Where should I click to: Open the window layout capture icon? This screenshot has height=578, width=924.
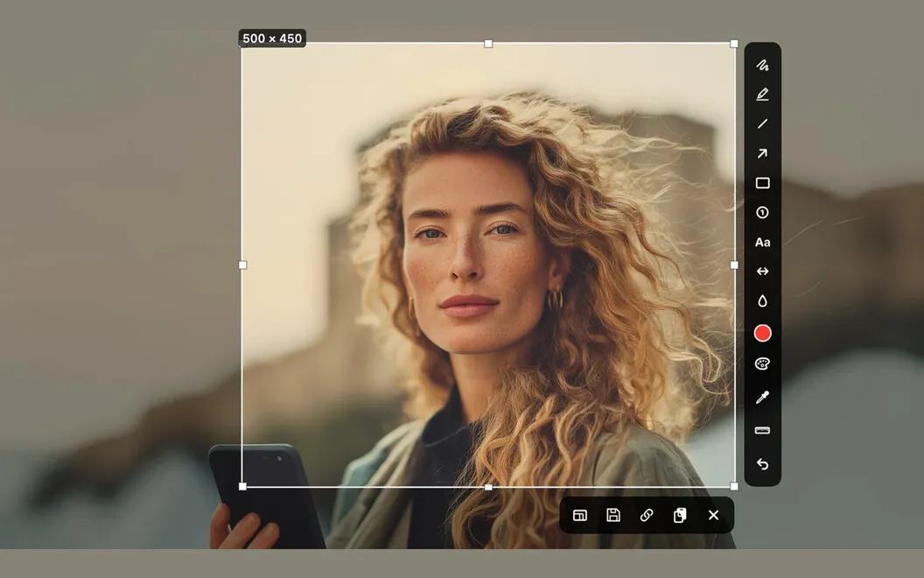(x=580, y=516)
